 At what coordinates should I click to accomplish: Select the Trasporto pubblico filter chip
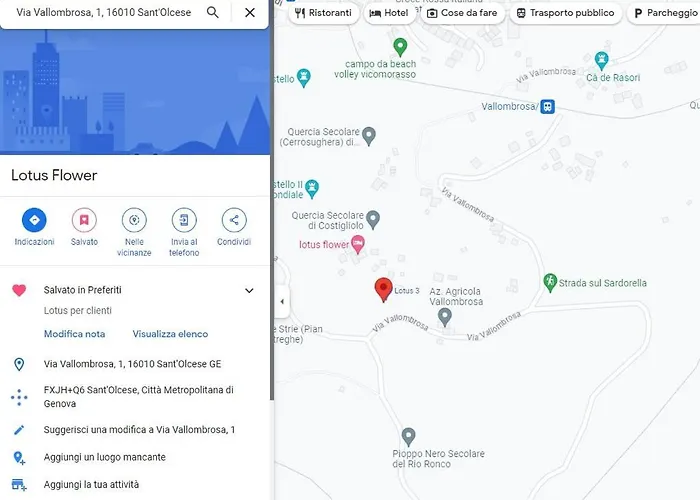tap(564, 13)
